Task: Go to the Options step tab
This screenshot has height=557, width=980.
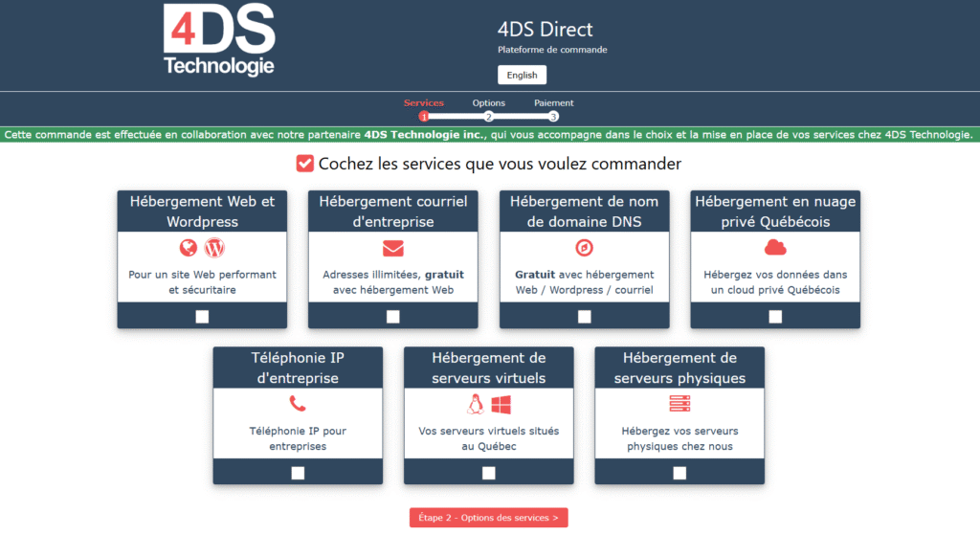Action: tap(488, 103)
